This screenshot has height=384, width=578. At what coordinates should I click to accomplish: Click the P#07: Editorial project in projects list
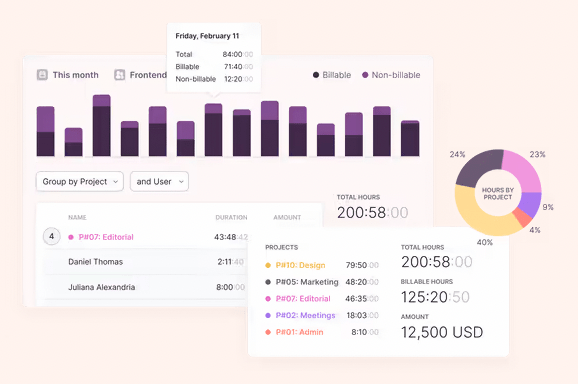[303, 299]
